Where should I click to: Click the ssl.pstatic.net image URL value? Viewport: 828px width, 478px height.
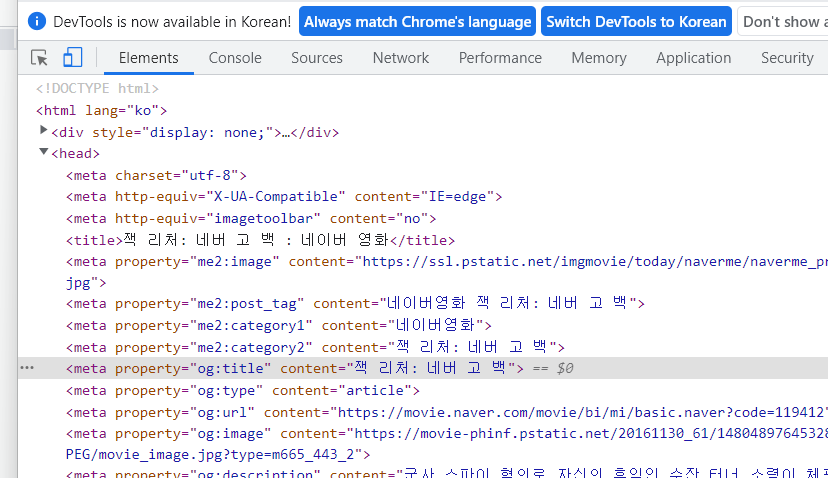tap(595, 261)
